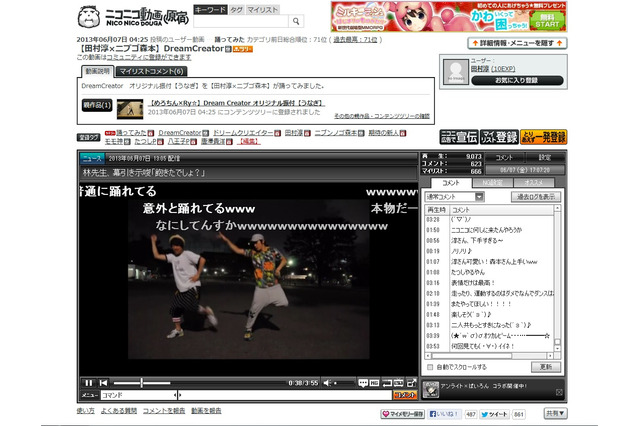Screen dimensions: 640x426
Task: Click dictionary icon next to 八王子P tag
Action: (x=193, y=142)
